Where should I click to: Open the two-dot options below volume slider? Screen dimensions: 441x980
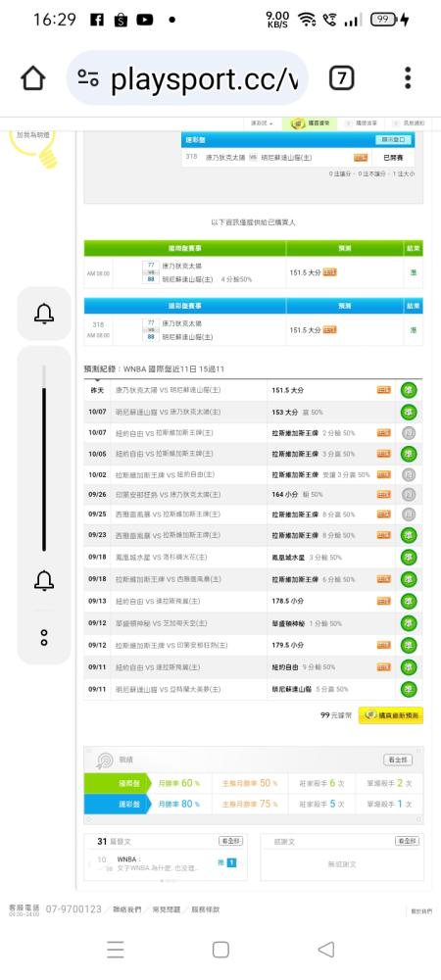(44, 637)
